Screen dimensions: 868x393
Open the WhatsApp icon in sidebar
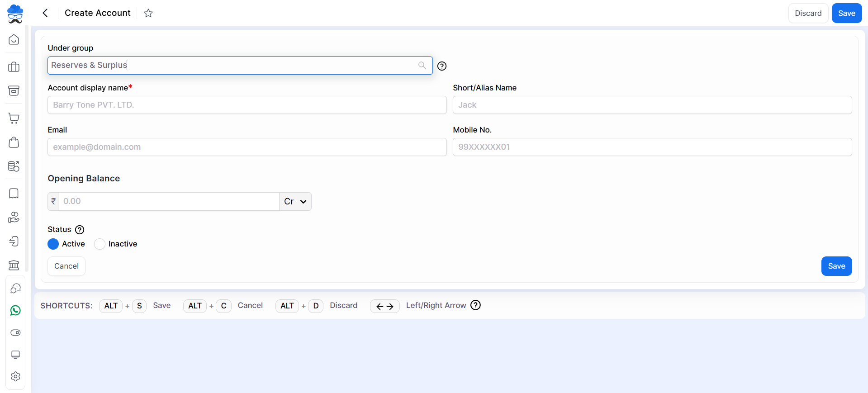tap(15, 310)
